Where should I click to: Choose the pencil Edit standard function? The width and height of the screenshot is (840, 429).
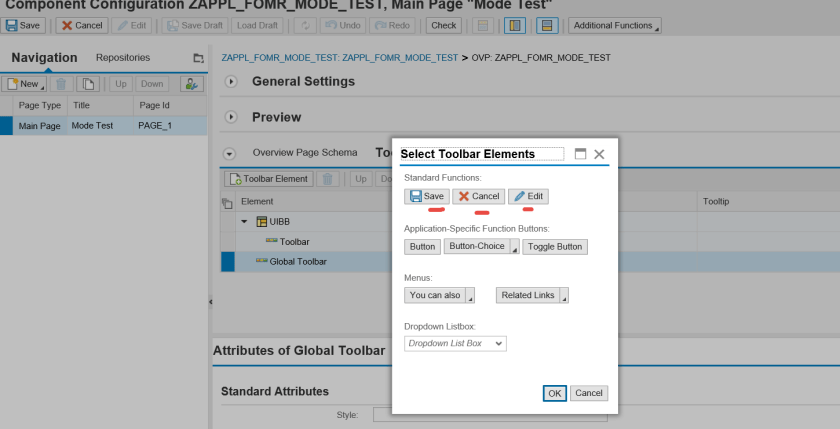(x=528, y=196)
